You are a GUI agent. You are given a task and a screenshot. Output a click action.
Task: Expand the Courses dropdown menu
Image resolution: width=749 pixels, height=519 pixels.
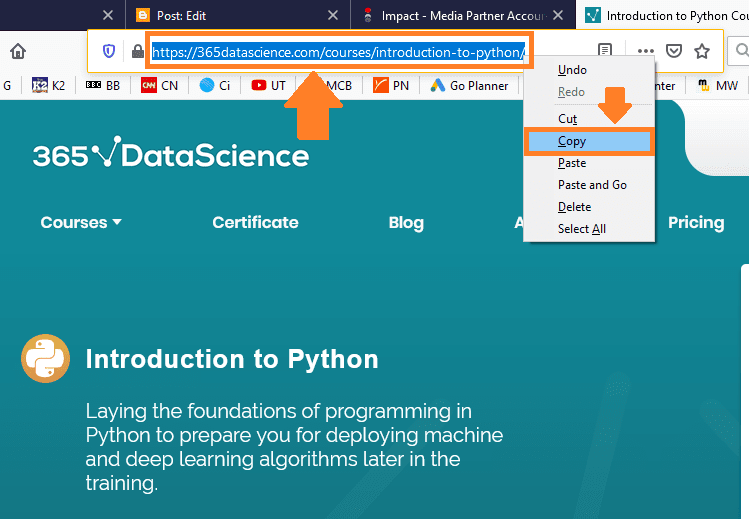click(x=81, y=222)
